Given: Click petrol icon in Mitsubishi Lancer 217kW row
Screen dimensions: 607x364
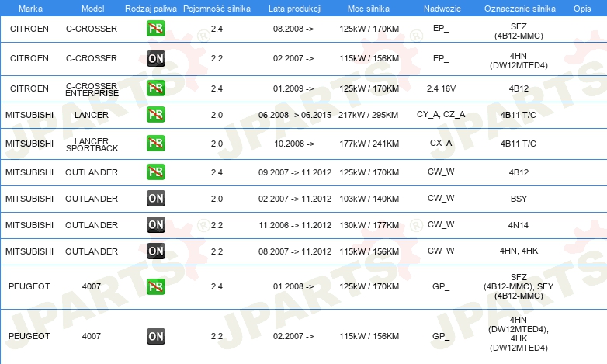Looking at the screenshot, I should click(155, 115).
